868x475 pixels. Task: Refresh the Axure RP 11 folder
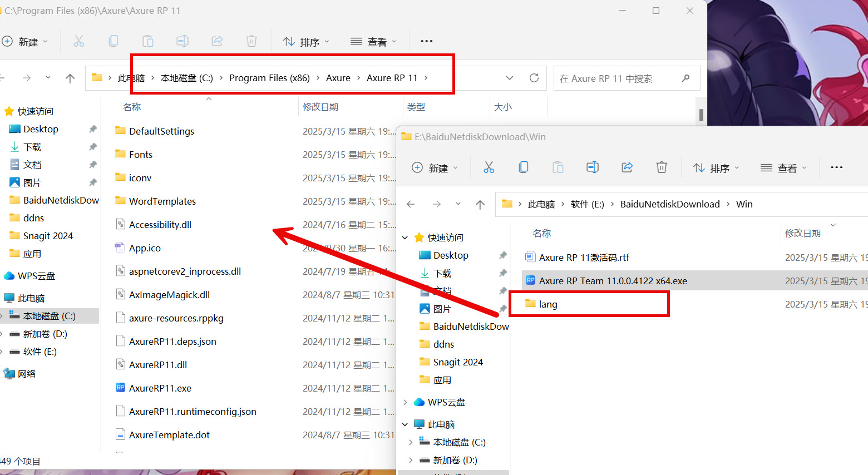534,78
